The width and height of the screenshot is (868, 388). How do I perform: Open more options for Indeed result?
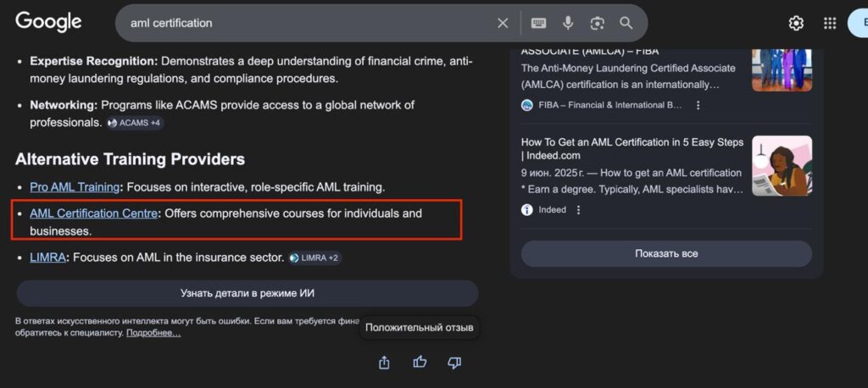click(x=578, y=210)
